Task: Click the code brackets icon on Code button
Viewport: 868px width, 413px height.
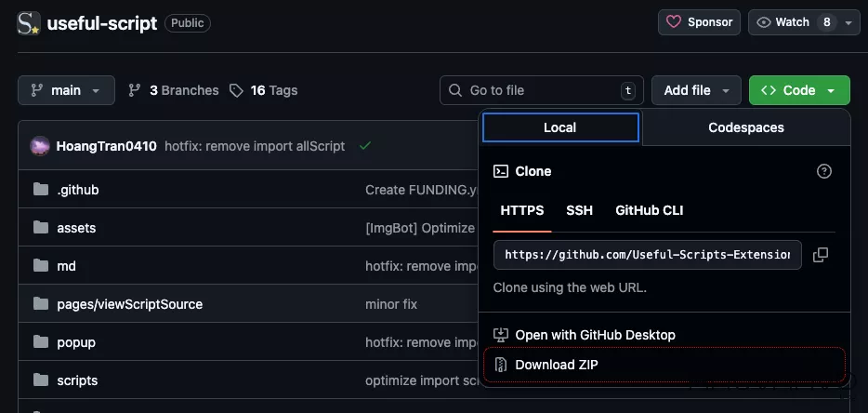Action: [x=769, y=90]
